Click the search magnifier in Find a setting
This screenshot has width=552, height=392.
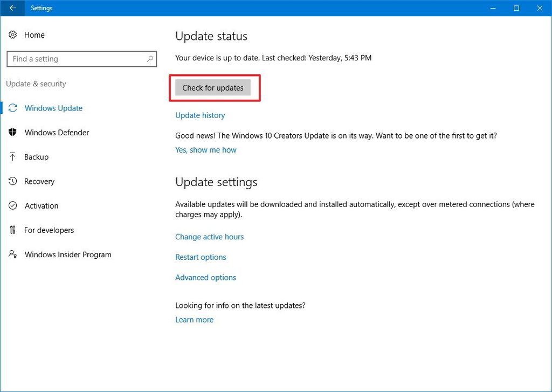(150, 58)
